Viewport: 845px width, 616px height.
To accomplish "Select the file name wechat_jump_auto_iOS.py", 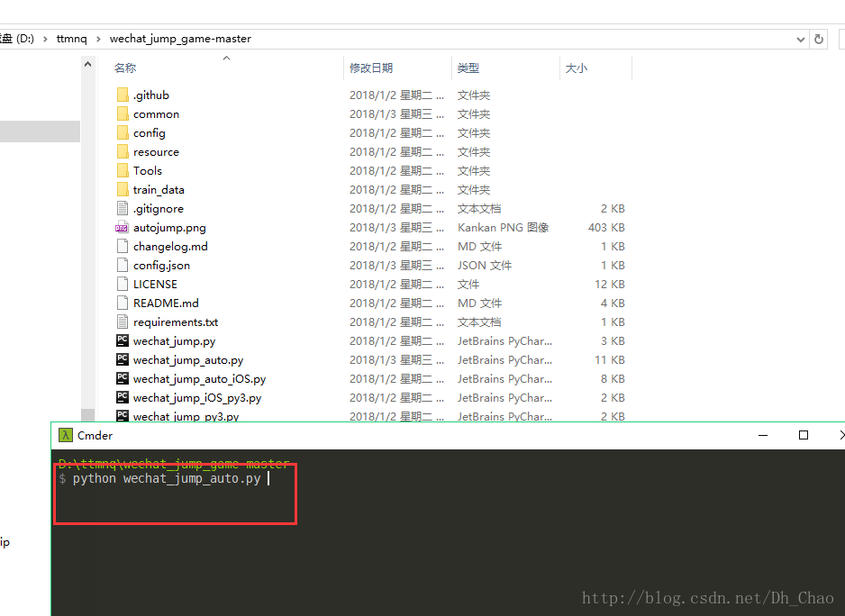I will [x=199, y=379].
